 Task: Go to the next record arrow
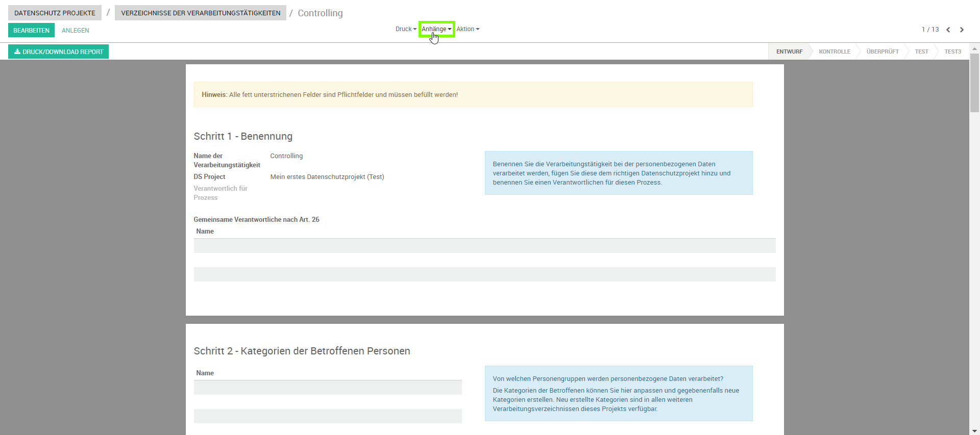point(962,30)
